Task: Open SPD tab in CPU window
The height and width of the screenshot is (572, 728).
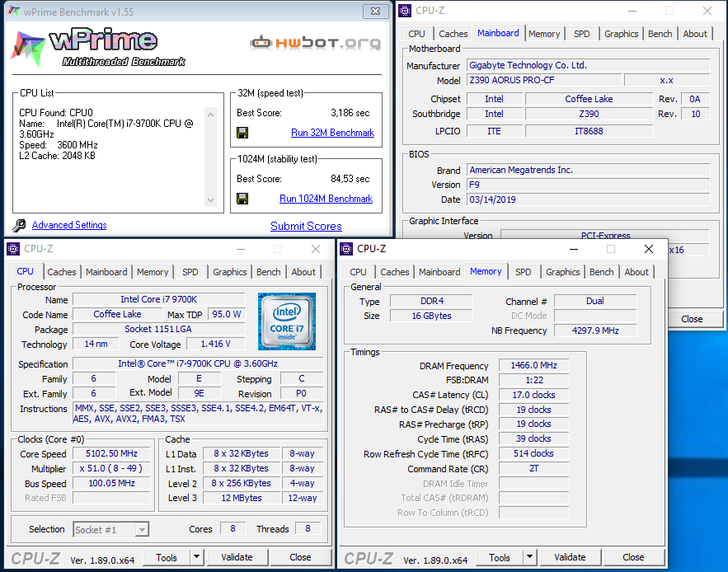Action: [190, 272]
